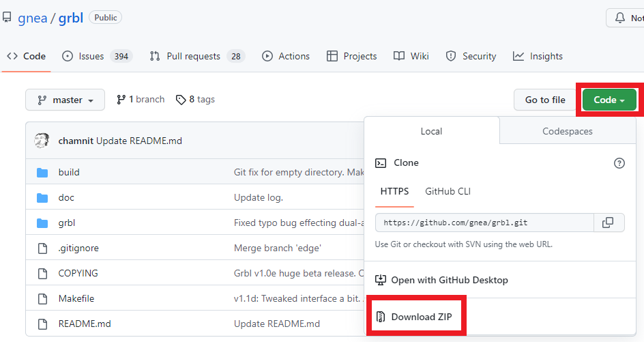The image size is (644, 342).
Task: Click the doc folder icon
Action: (x=42, y=198)
